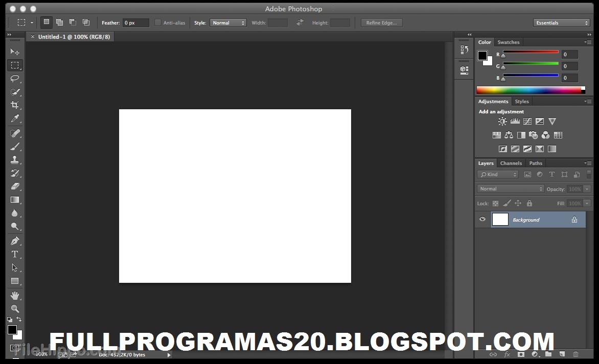Image resolution: width=599 pixels, height=364 pixels.
Task: Switch to the Styles tab
Action: pyautogui.click(x=521, y=102)
